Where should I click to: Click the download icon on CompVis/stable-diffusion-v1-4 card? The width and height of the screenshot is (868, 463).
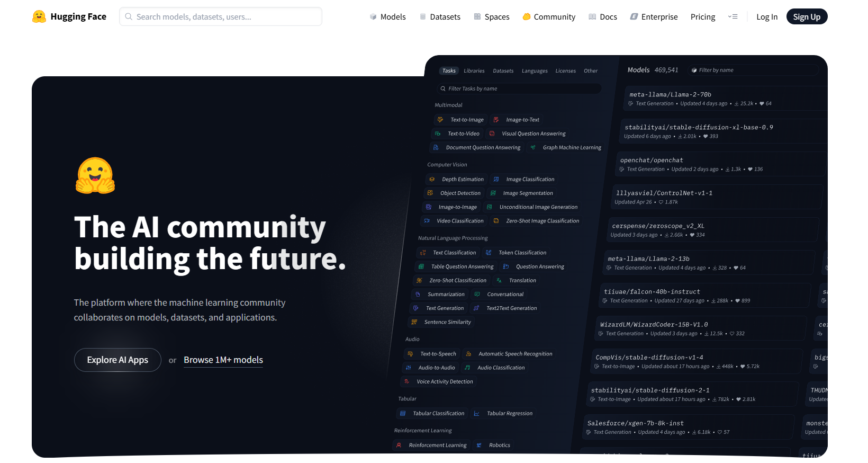[718, 367]
